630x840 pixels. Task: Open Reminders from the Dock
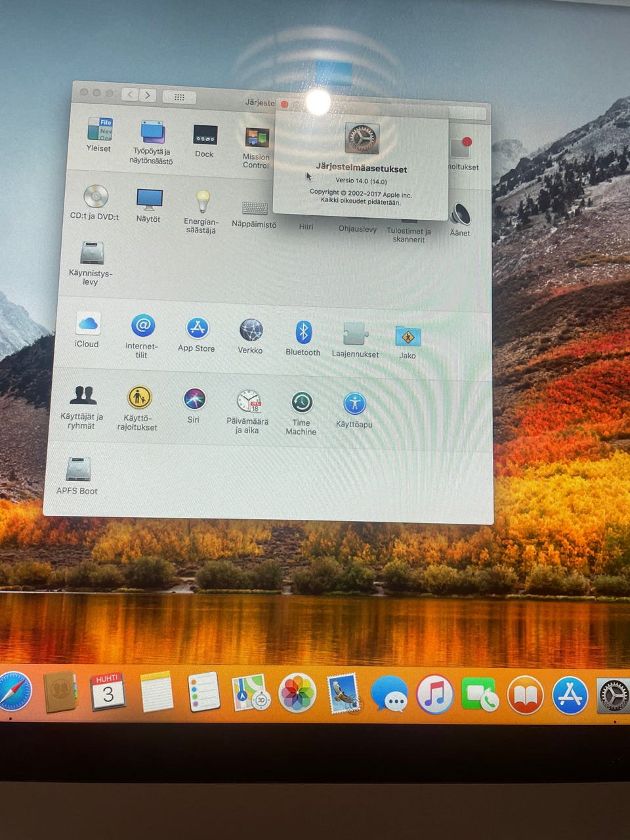pyautogui.click(x=204, y=692)
